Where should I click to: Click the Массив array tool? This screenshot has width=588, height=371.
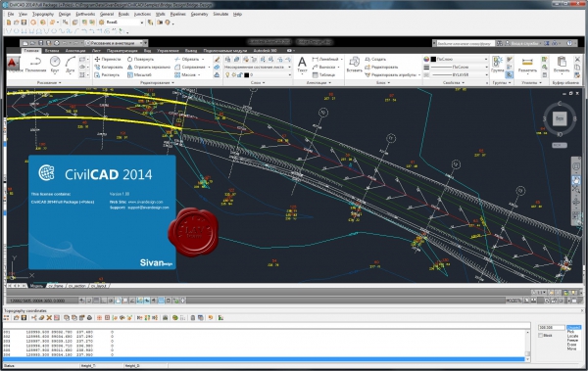click(185, 75)
